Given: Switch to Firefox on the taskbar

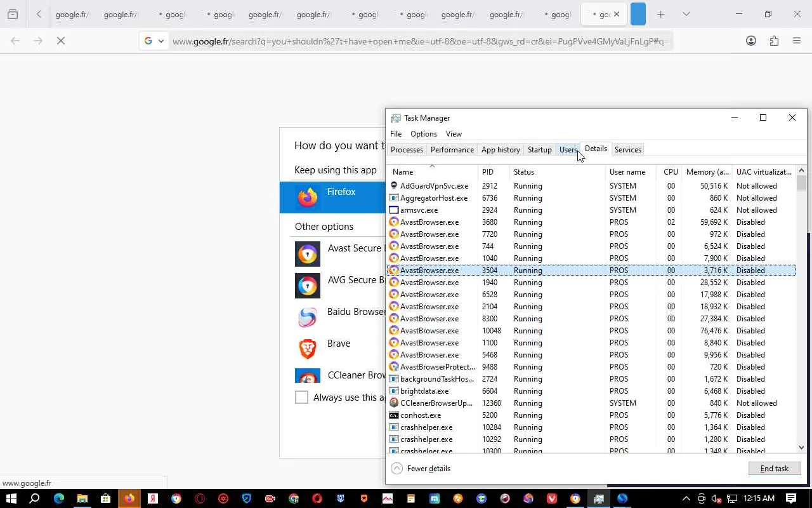Looking at the screenshot, I should 129,498.
